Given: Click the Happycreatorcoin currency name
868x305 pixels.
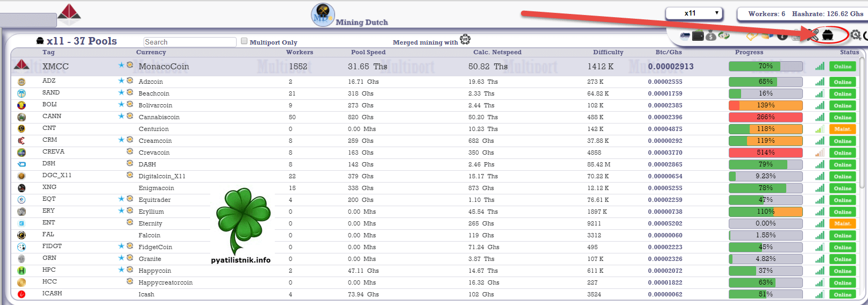Looking at the screenshot, I should click(166, 282).
